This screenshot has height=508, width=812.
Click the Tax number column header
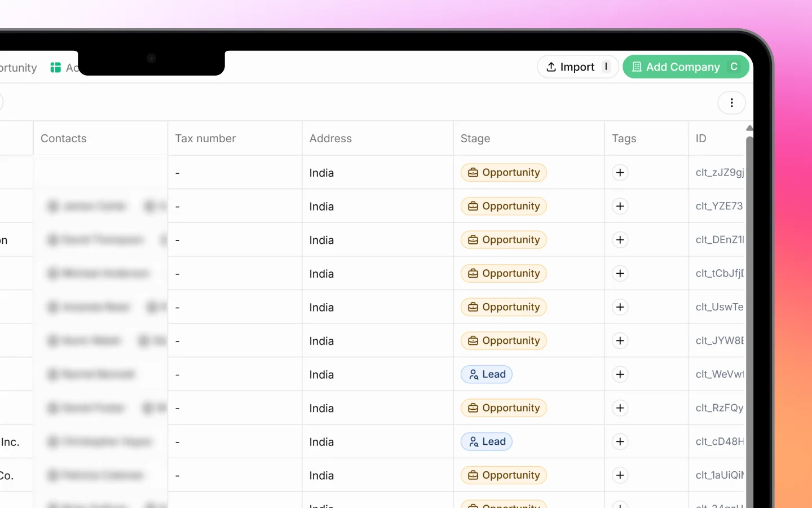click(x=235, y=138)
